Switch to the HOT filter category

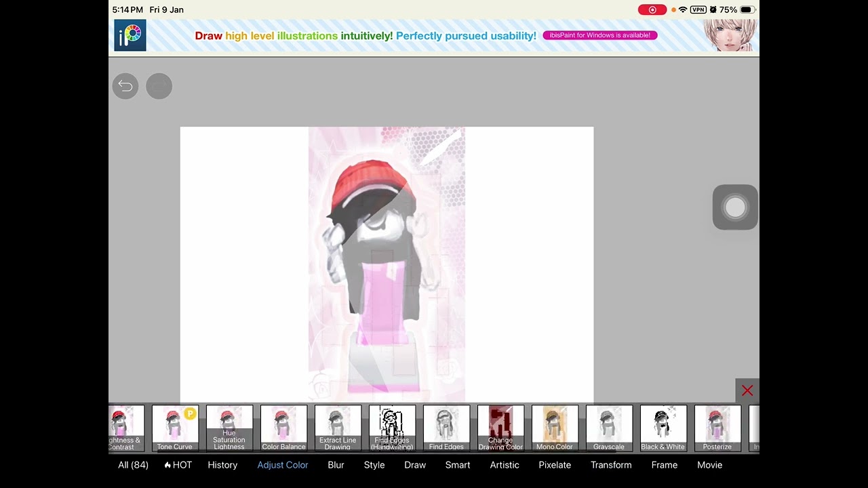[178, 465]
